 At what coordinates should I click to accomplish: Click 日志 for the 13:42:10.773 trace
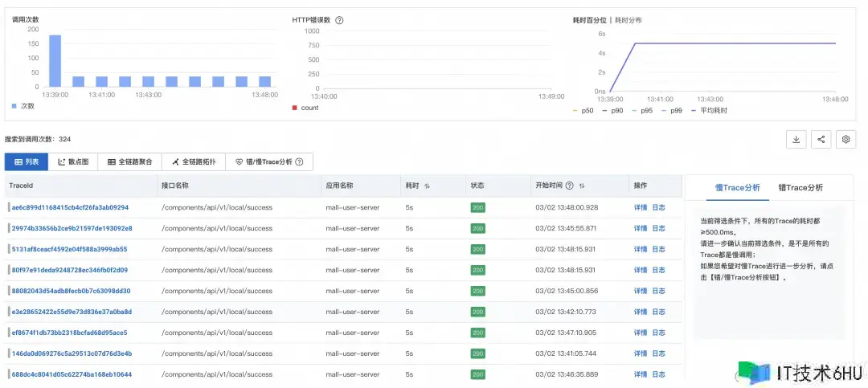pos(658,312)
